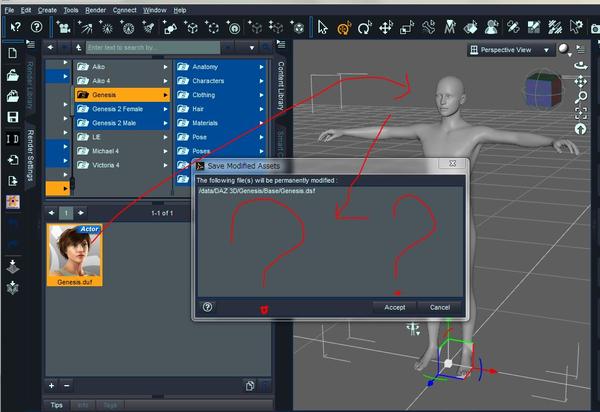Click the Import icon in left sidebar

[x=13, y=160]
